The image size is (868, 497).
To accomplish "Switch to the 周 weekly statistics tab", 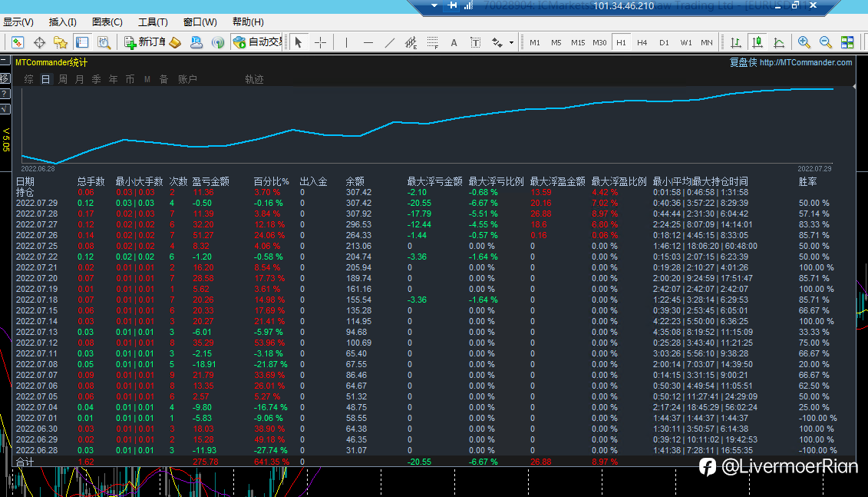I will click(x=63, y=79).
